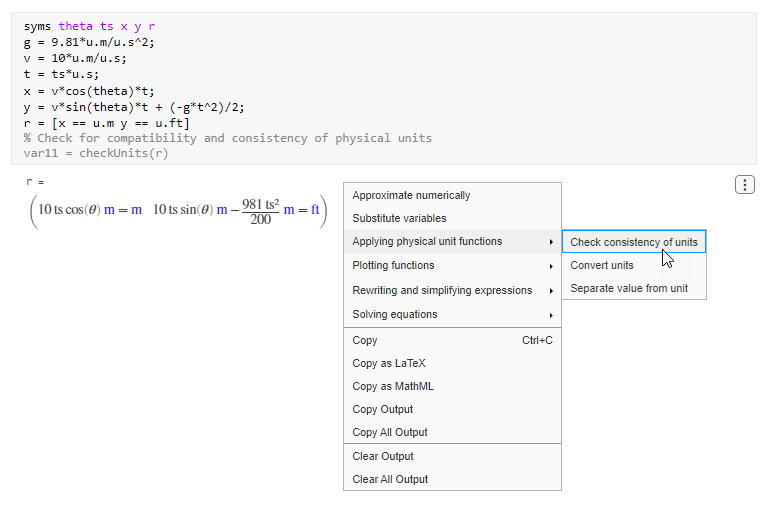Select Convert units option
Image resolution: width=766 pixels, height=505 pixels.
(602, 266)
